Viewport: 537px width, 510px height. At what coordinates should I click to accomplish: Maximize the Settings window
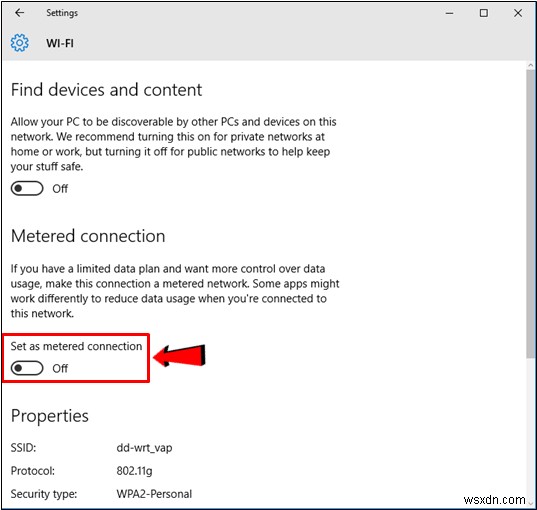[x=484, y=13]
